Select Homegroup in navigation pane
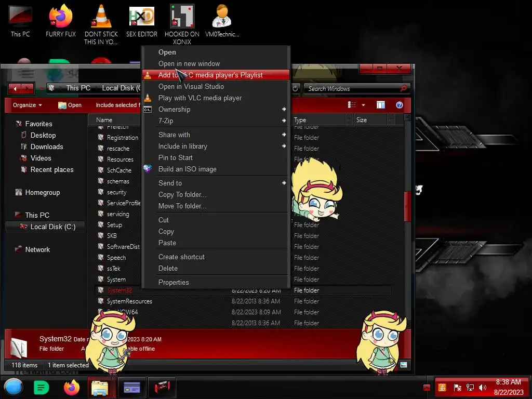This screenshot has width=532, height=399. pos(42,192)
